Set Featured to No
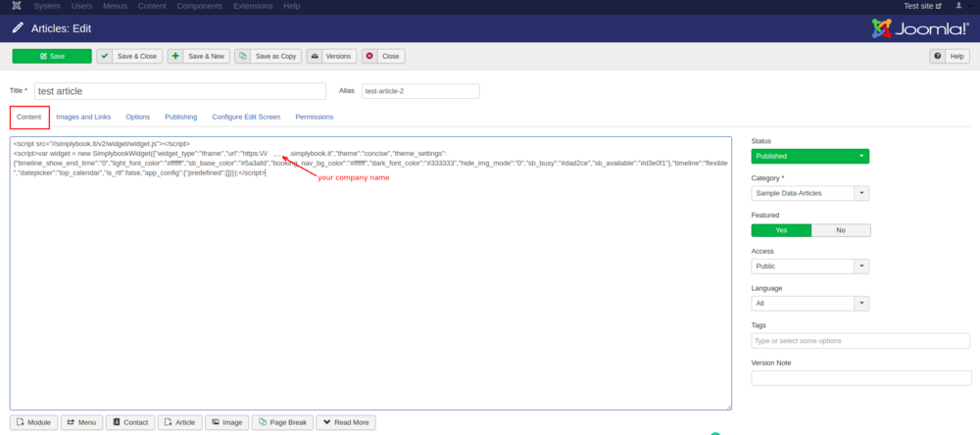The height and width of the screenshot is (435, 980). click(841, 229)
